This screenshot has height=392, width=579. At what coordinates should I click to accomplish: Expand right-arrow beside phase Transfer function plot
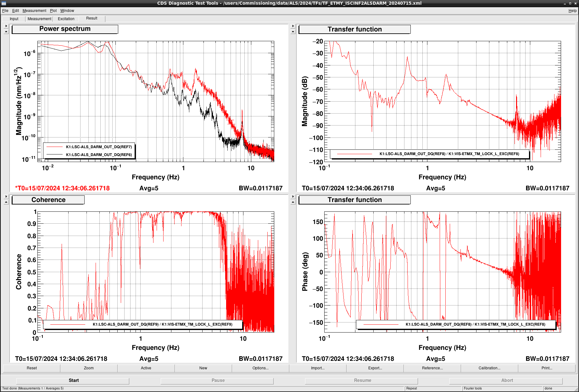point(293,197)
